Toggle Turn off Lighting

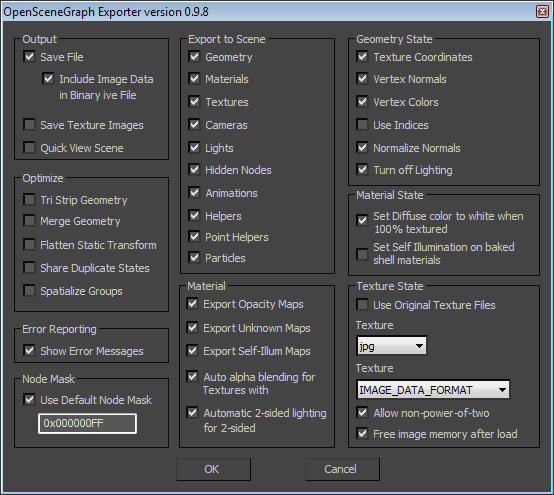coord(362,170)
